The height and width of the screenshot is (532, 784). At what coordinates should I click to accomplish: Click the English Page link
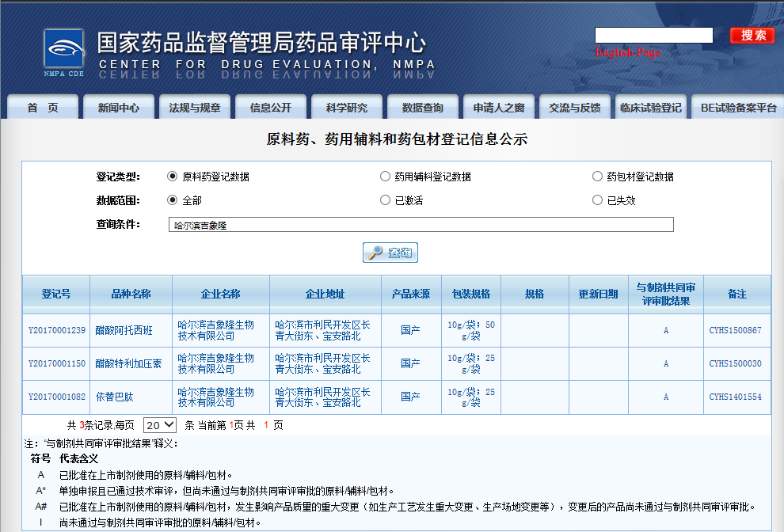(628, 52)
